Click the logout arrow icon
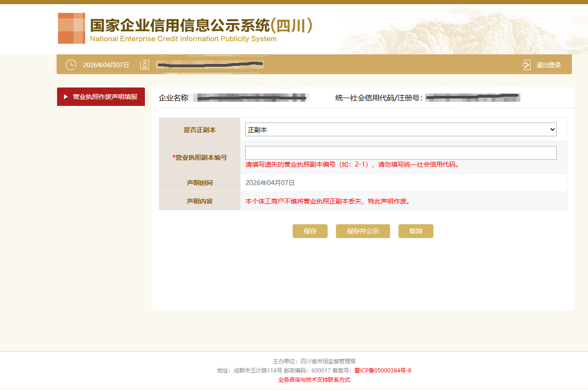Viewport: 588px width, 390px height. (526, 65)
